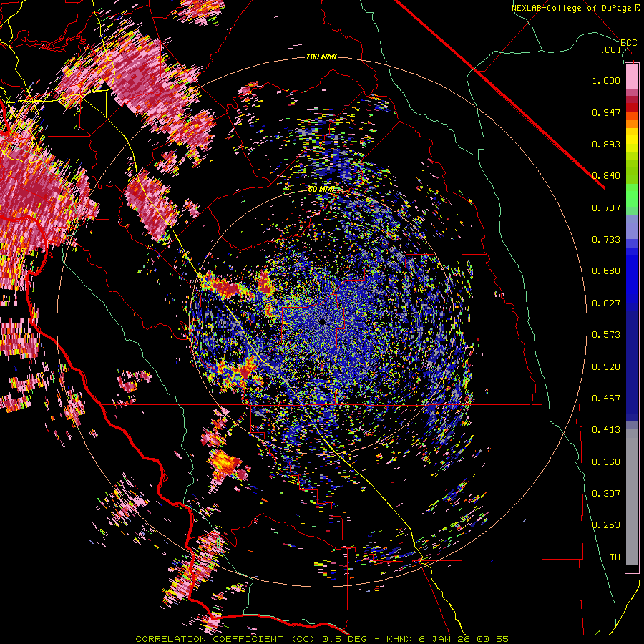Select the 0.307 value on the color scale
Viewport: 644px width, 644px height.
click(606, 494)
